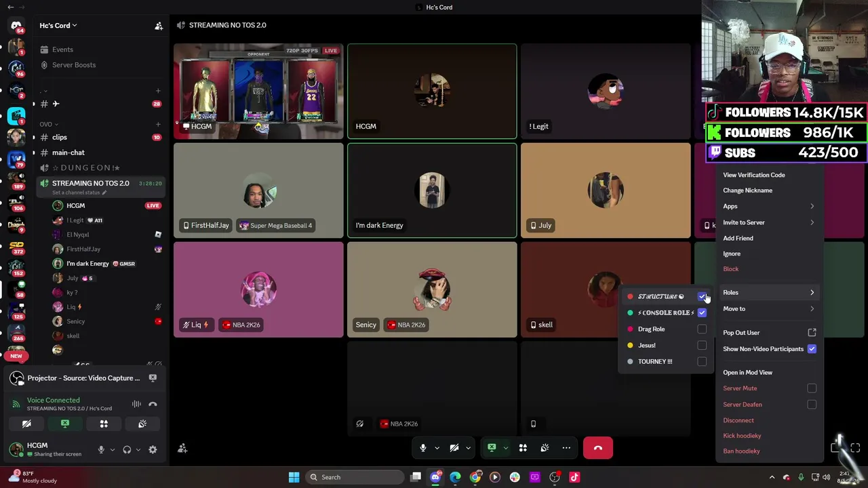Open camera options dropdown in call bar

coord(468,448)
